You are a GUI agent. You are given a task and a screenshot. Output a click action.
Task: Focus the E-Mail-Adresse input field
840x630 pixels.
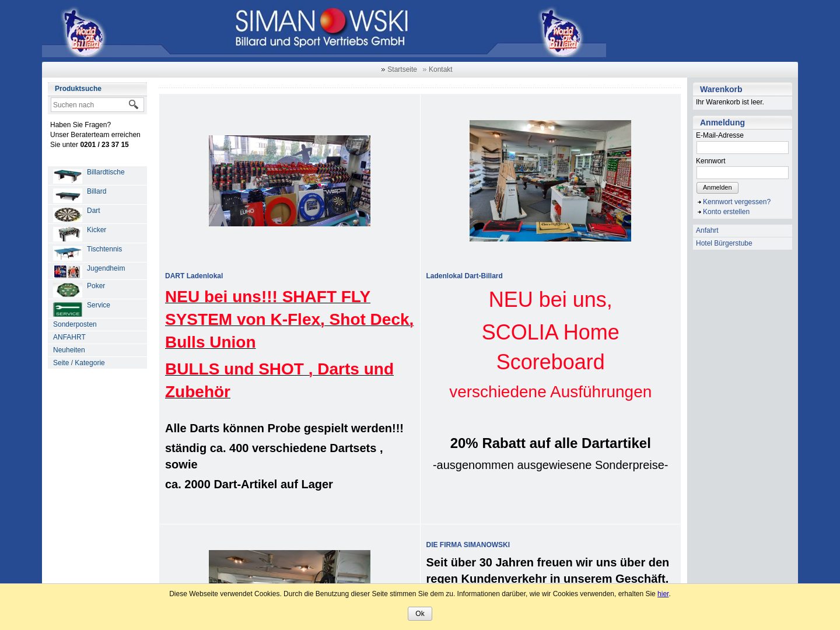point(742,148)
